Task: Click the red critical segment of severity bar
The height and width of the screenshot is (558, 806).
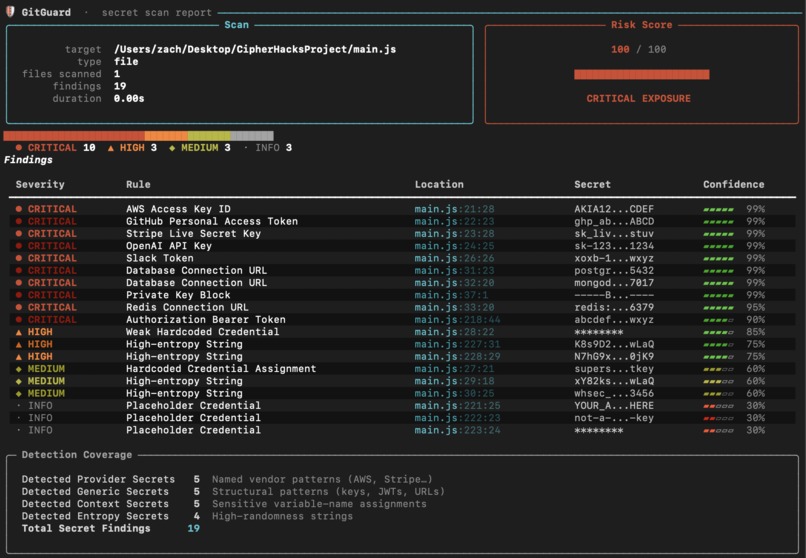Action: (74, 136)
